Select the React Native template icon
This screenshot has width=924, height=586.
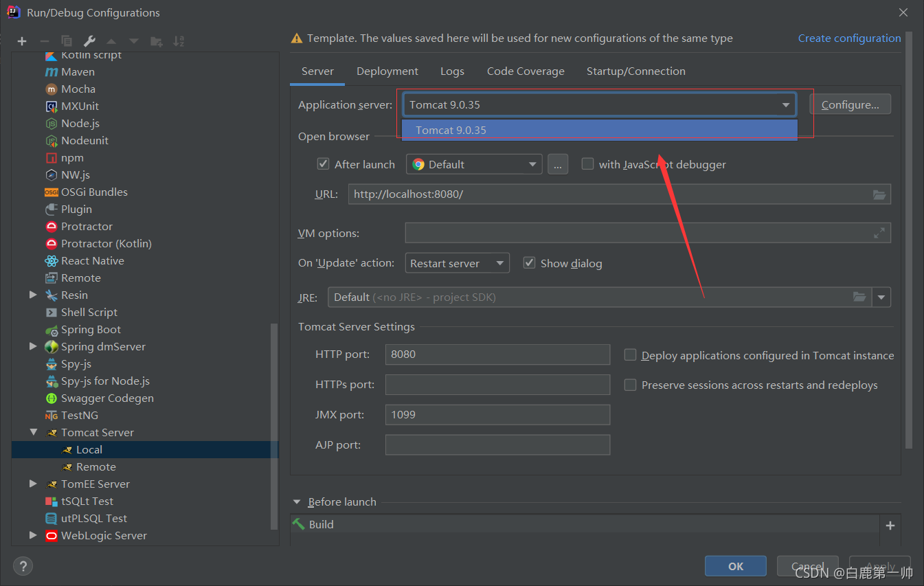pyautogui.click(x=51, y=261)
